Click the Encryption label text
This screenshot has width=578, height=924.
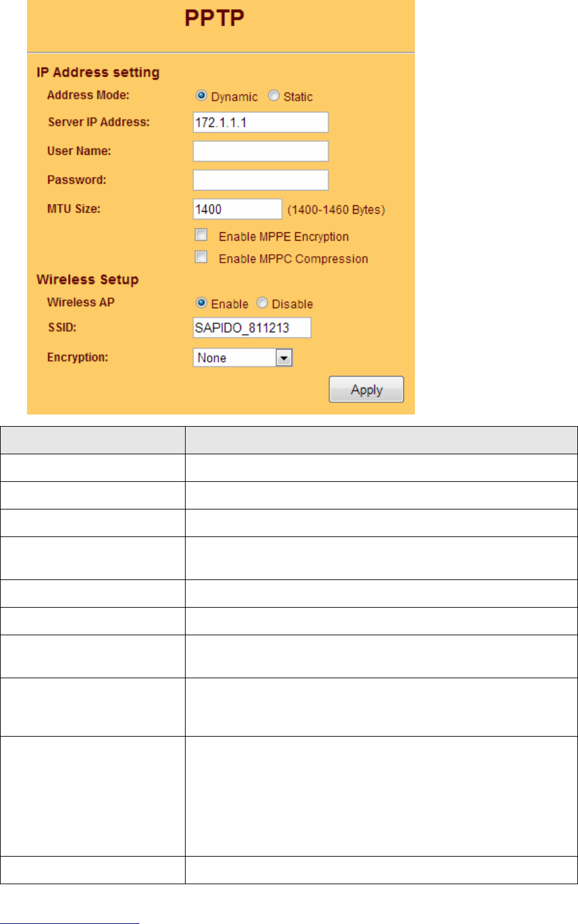point(78,357)
